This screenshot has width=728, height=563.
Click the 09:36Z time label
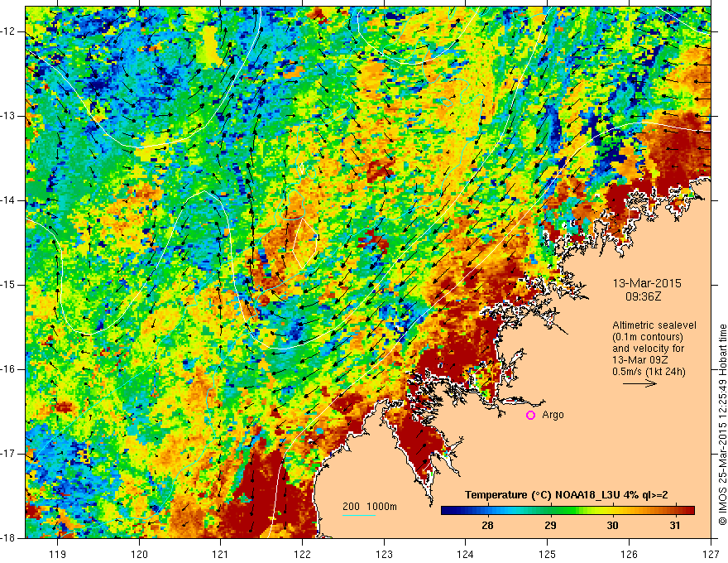pyautogui.click(x=643, y=296)
